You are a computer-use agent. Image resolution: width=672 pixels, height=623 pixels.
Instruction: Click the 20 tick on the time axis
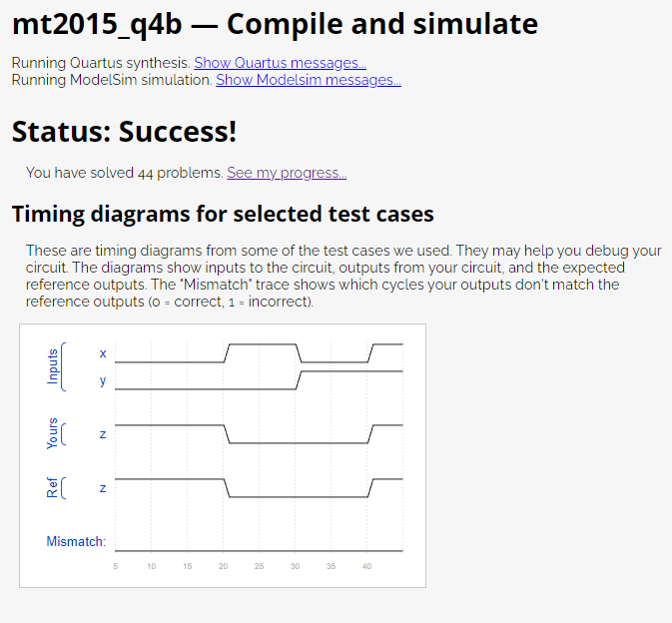click(x=223, y=566)
